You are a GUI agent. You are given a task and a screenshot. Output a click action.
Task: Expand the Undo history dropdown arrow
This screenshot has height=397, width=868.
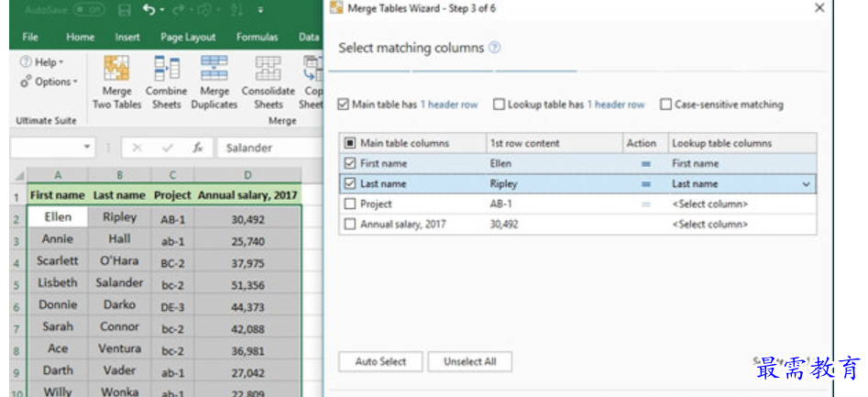click(161, 10)
